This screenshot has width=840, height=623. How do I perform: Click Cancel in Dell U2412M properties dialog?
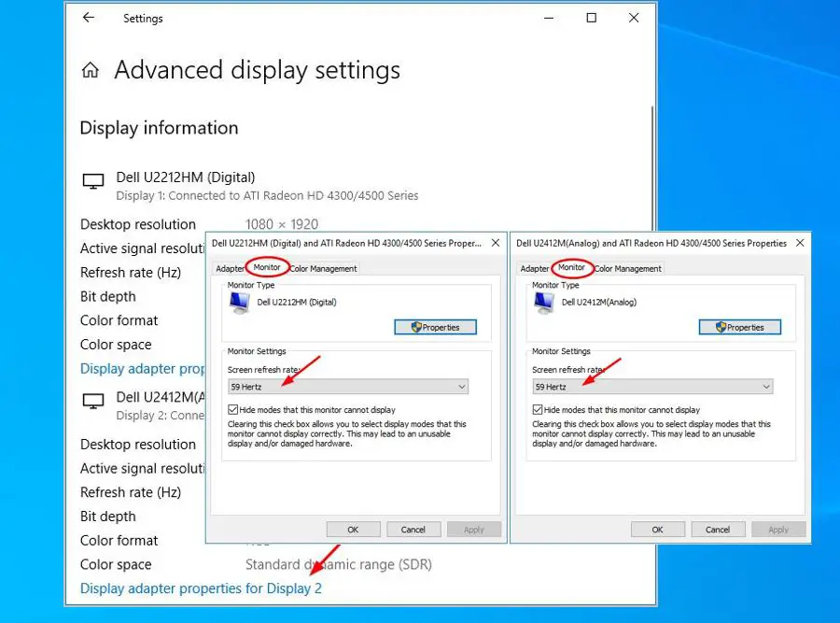(718, 530)
